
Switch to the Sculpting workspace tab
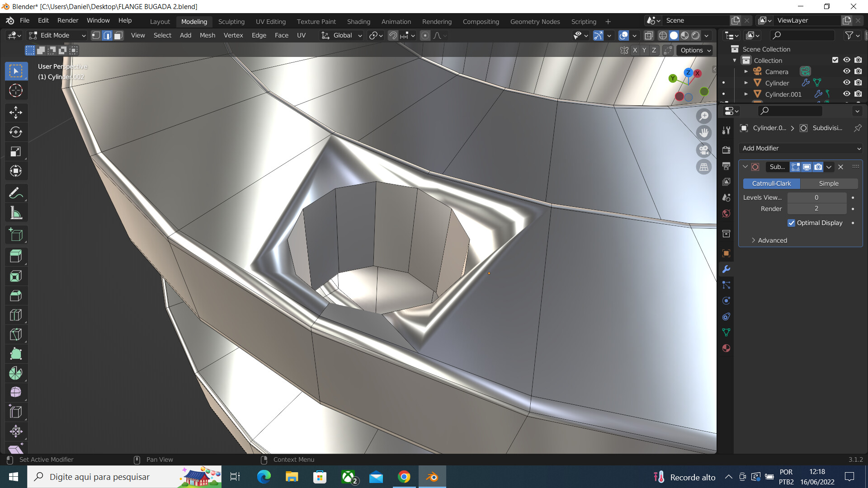(231, 21)
